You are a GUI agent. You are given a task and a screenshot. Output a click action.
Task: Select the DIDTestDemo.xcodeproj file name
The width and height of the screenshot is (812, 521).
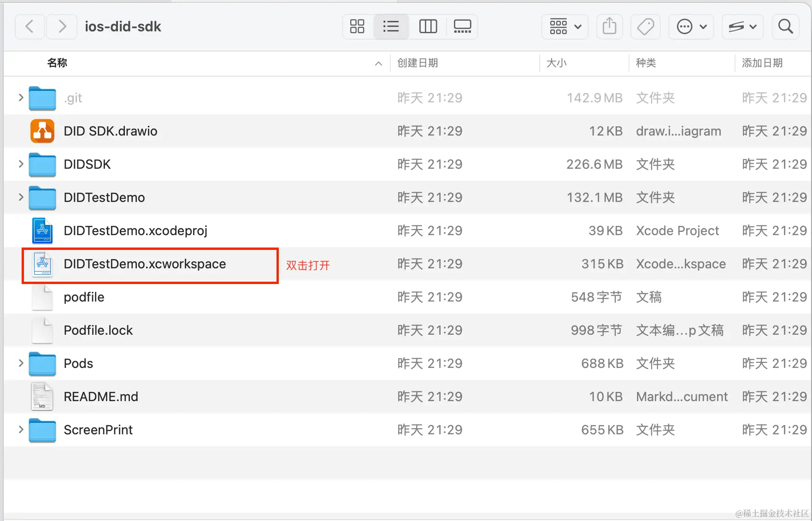click(x=135, y=231)
